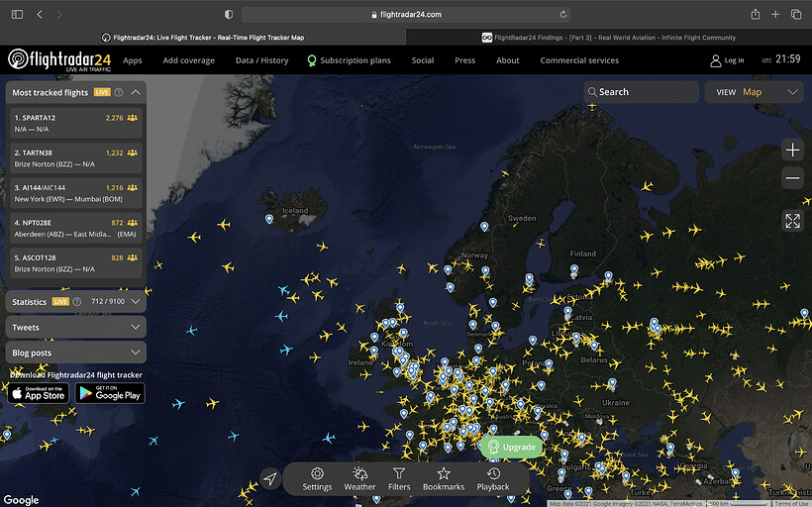Open a new Safari tab

pos(775,15)
